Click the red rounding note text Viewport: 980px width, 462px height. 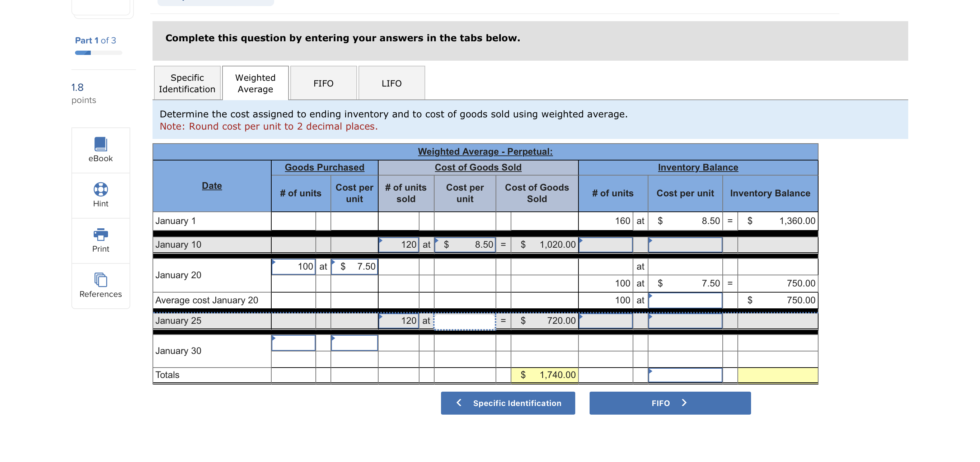(268, 127)
